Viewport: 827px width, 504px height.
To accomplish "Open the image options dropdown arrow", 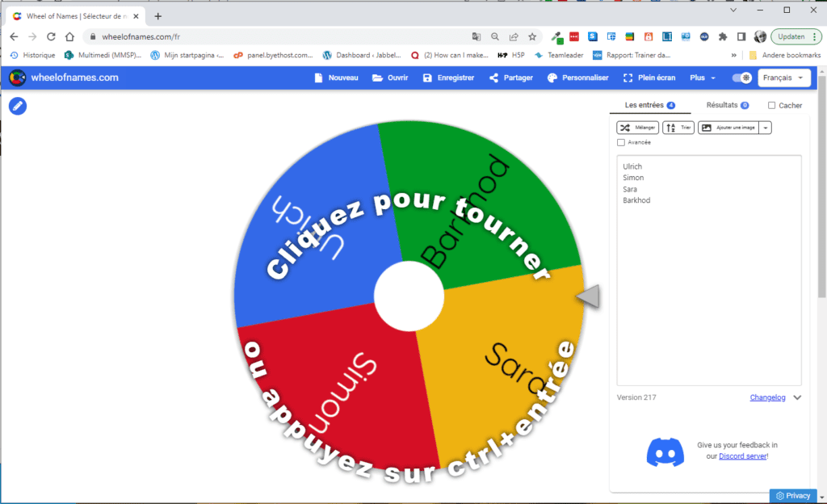I will click(766, 128).
